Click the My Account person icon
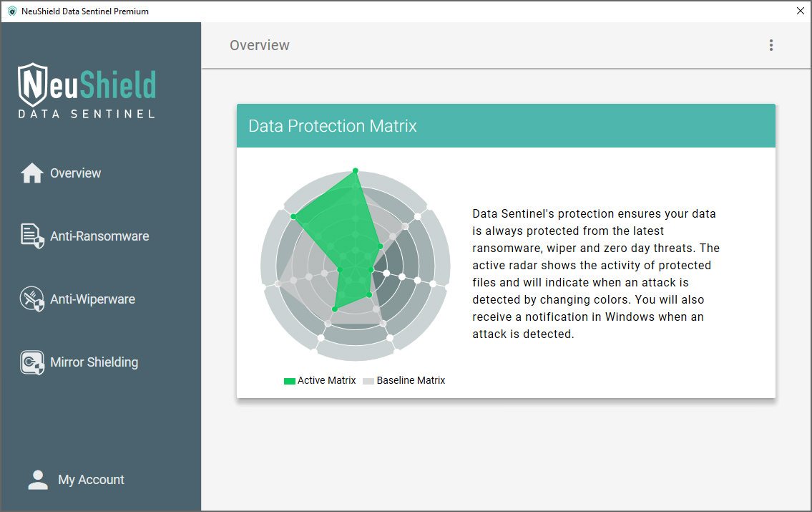812x512 pixels. tap(38, 480)
